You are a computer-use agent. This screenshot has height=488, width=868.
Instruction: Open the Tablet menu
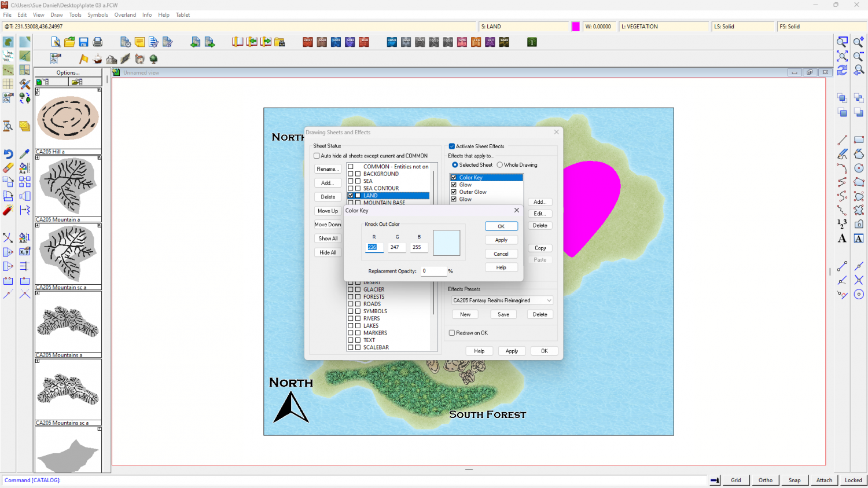(183, 15)
